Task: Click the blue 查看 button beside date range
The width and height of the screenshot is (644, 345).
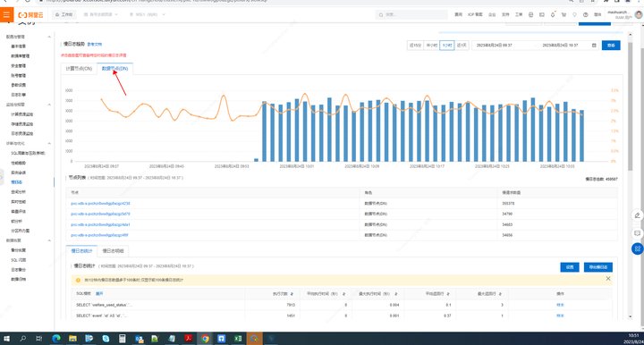Action: pos(611,45)
